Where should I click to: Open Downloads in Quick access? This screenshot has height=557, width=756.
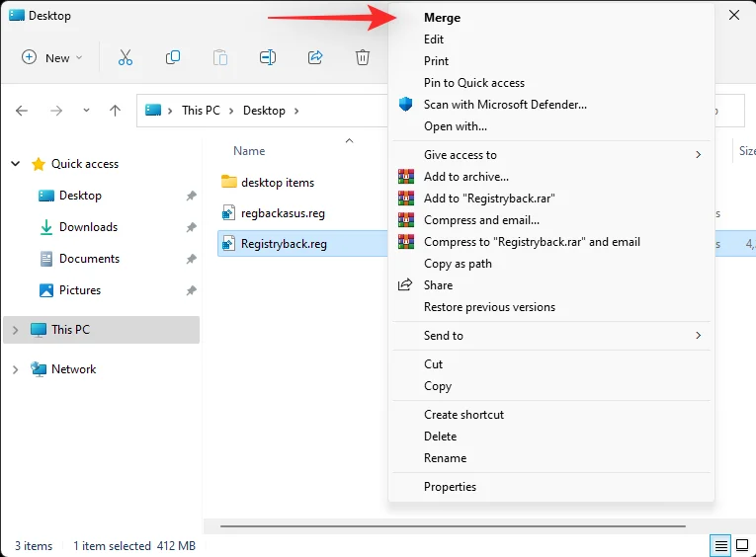point(88,227)
